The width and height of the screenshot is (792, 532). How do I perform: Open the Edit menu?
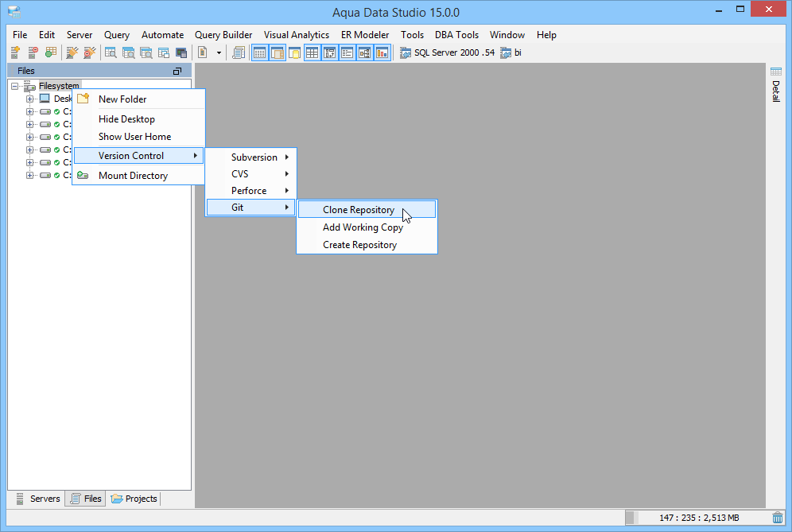47,35
